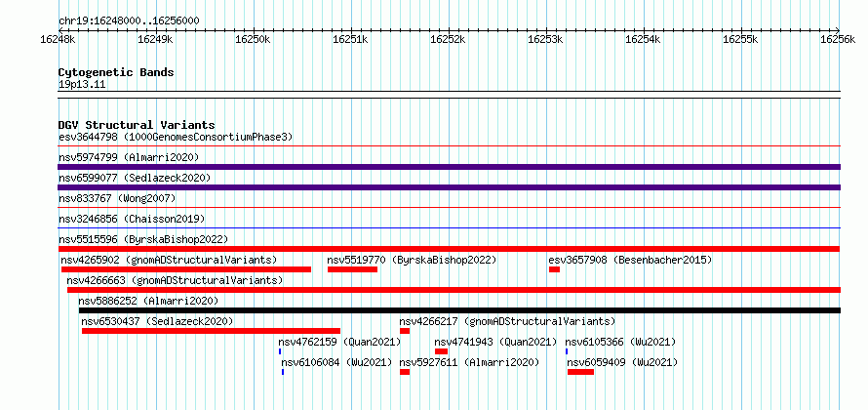Select the red nsv4265902 variant bar
Image resolution: width=868 pixels, height=410 pixels.
coord(186,269)
